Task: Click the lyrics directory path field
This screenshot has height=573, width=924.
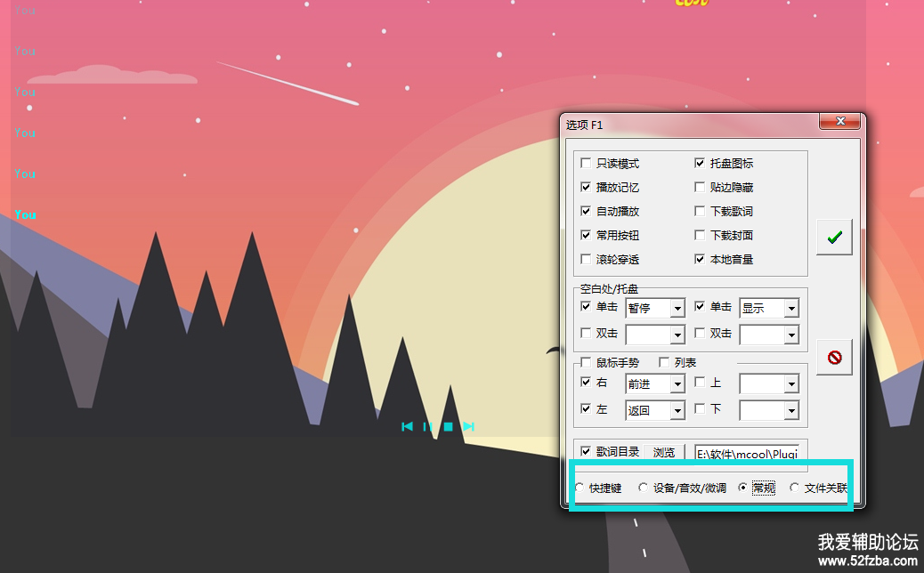Action: tap(746, 453)
